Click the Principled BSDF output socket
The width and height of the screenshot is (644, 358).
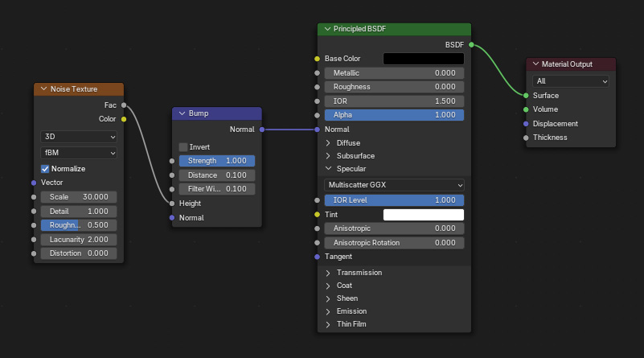click(471, 45)
